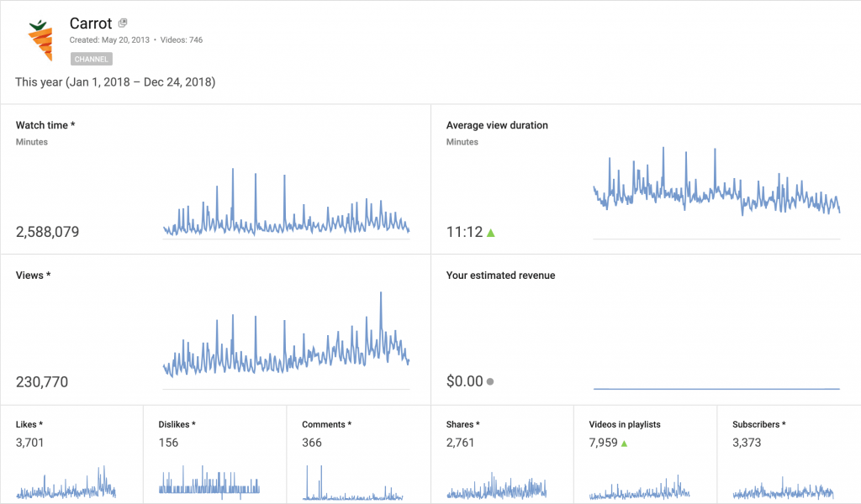
Task: Click the This year date range text
Action: tap(115, 82)
